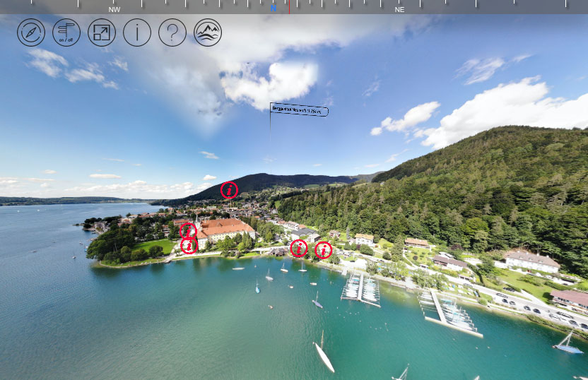Open help via the question mark icon
The width and height of the screenshot is (588, 380).
[x=172, y=32]
